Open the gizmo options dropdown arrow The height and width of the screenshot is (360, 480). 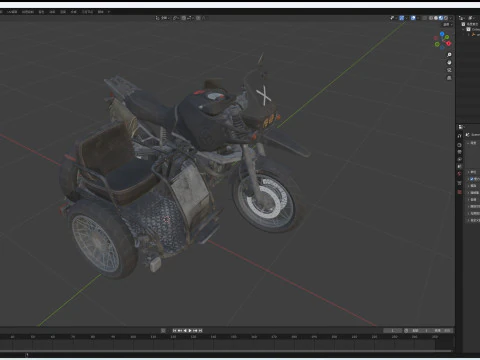click(406, 18)
